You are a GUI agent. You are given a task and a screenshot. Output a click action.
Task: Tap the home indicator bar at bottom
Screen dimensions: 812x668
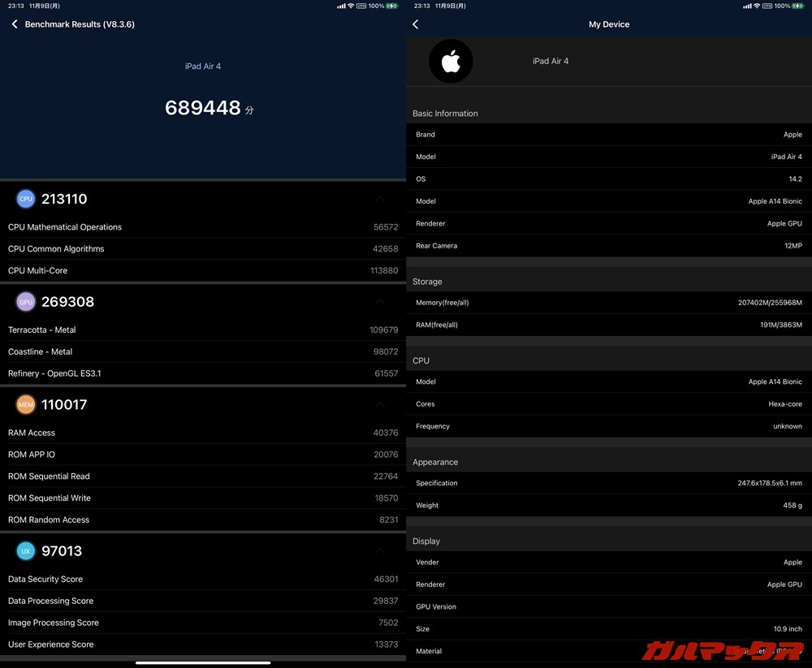coord(203,664)
